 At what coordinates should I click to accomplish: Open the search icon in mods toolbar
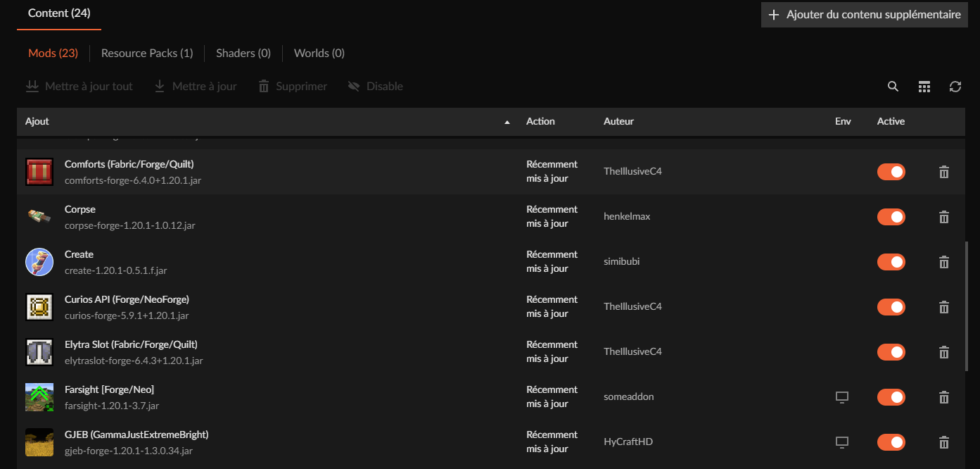click(x=893, y=87)
